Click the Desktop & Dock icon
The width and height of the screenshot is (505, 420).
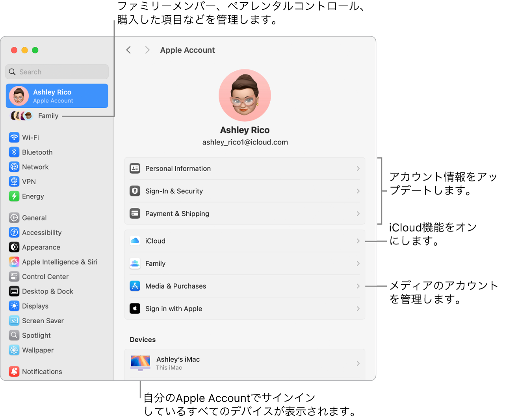[x=14, y=291]
